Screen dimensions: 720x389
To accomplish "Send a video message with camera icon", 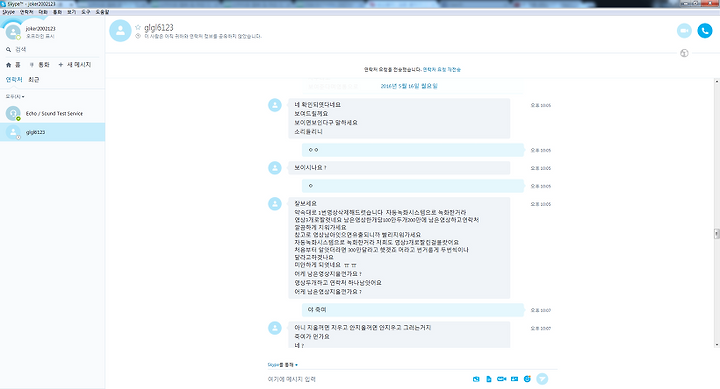I will pos(501,379).
